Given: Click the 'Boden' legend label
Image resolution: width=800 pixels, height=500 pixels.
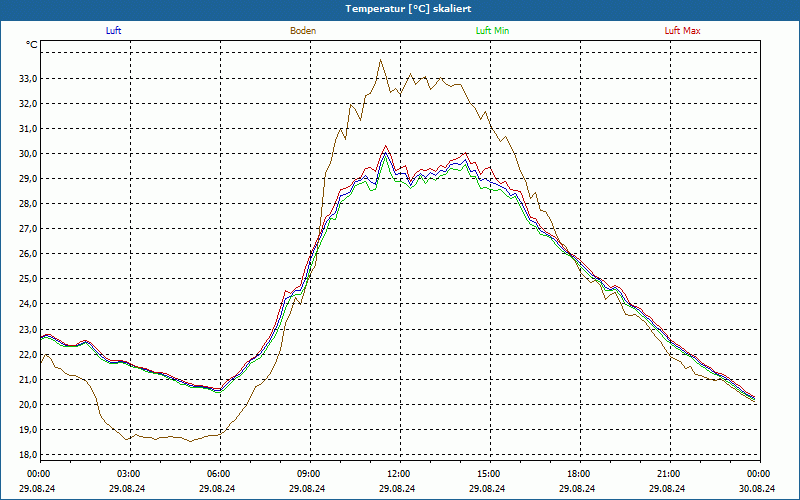Looking at the screenshot, I should (x=303, y=31).
